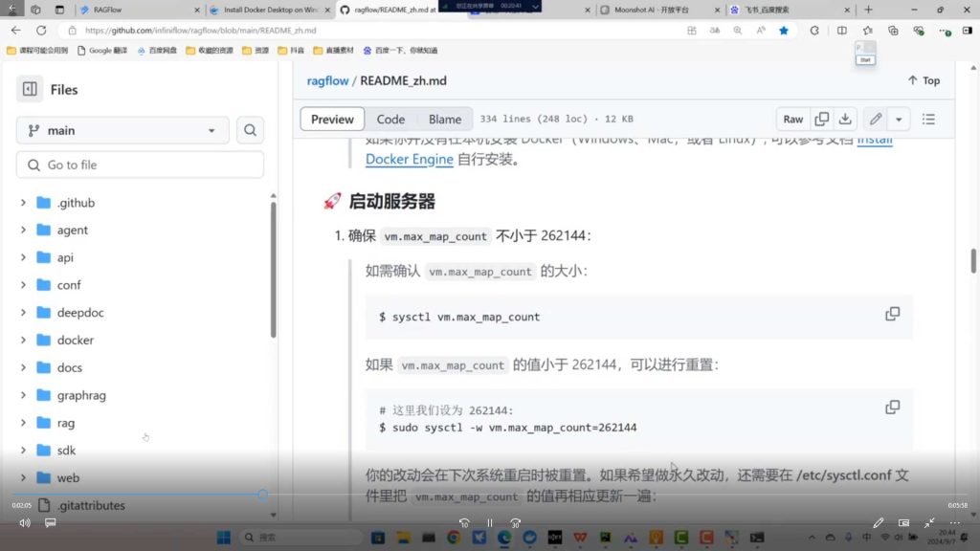This screenshot has height=551, width=980.
Task: Open new browser tab plus button
Action: pos(868,10)
